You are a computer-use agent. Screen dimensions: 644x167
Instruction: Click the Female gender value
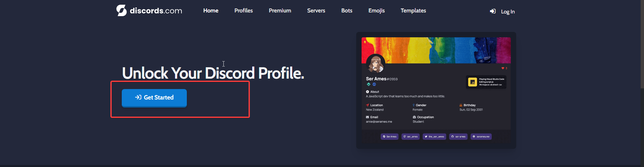click(x=418, y=110)
